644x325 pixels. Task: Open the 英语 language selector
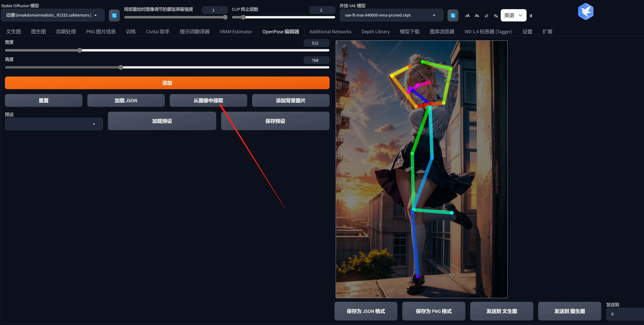click(x=513, y=15)
